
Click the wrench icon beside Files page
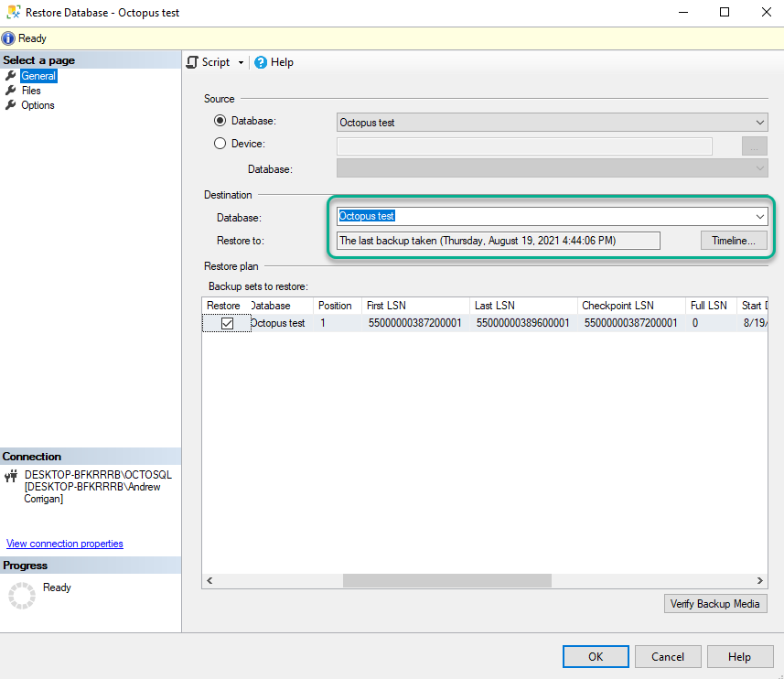tap(11, 90)
